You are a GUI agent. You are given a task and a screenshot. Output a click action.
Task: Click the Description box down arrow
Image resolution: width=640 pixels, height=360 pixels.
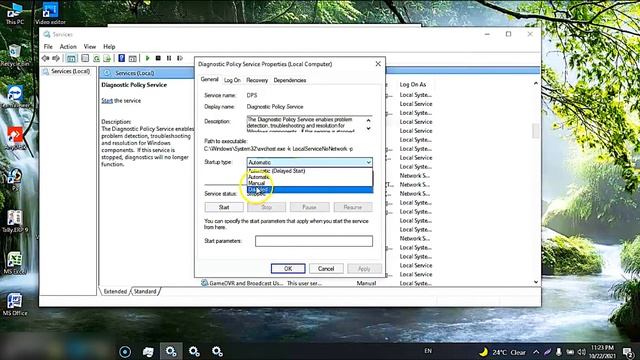pyautogui.click(x=368, y=128)
